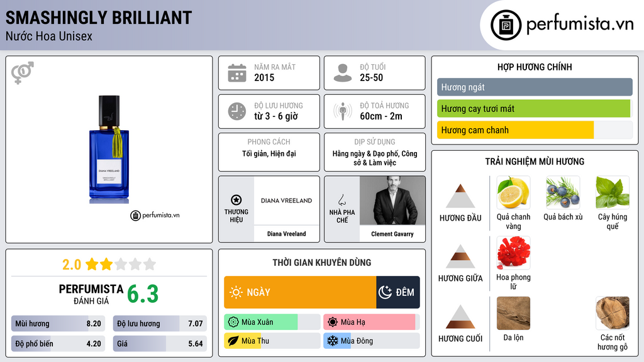
Task: Click the fifth grey rating star
Action: click(150, 264)
